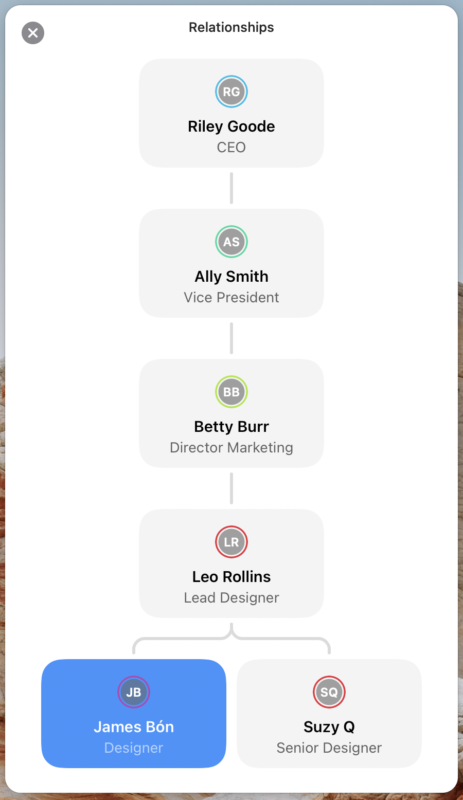
Task: Select the Riley Goode name
Action: 231,127
